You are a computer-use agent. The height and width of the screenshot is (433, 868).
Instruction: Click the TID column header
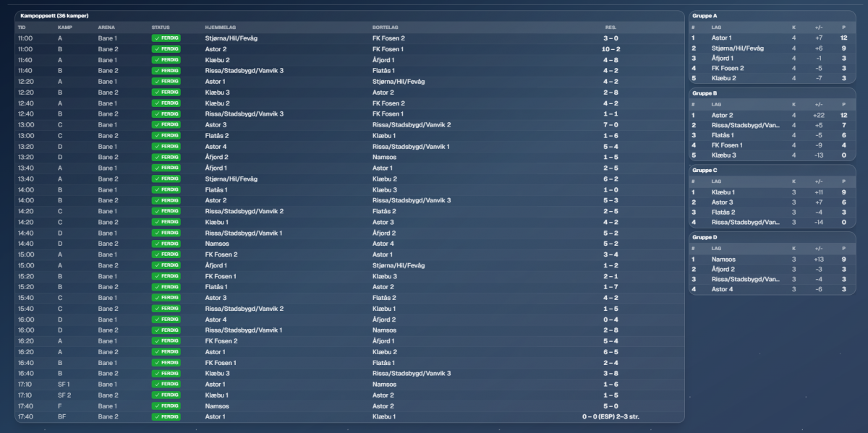pyautogui.click(x=22, y=27)
